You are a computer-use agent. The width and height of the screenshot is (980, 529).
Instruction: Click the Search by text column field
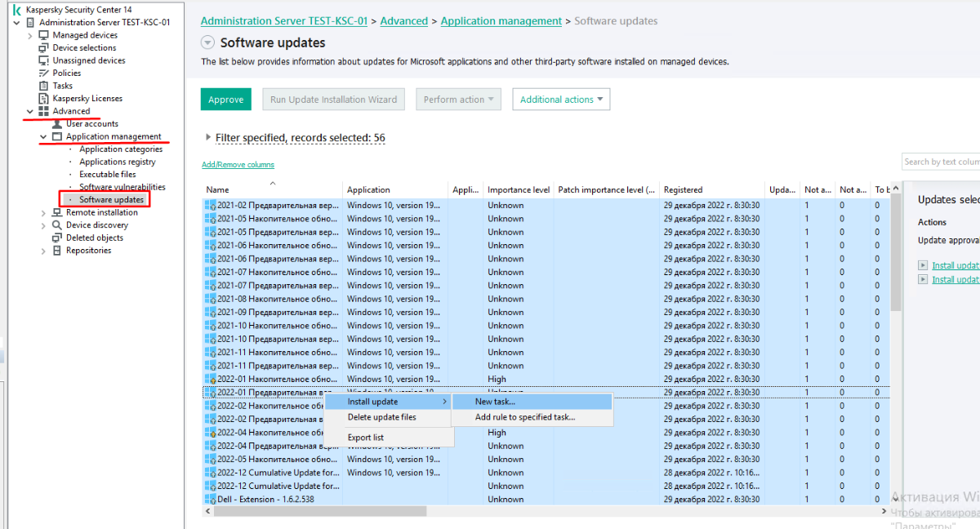pos(940,162)
